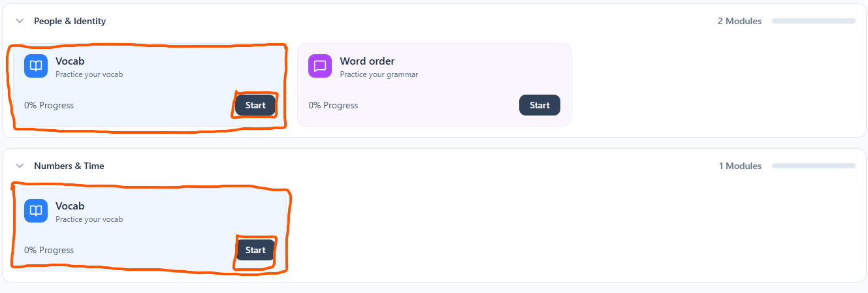Click "0% Progress" in Numbers & Time Vocab card
The height and width of the screenshot is (293, 868).
49,250
